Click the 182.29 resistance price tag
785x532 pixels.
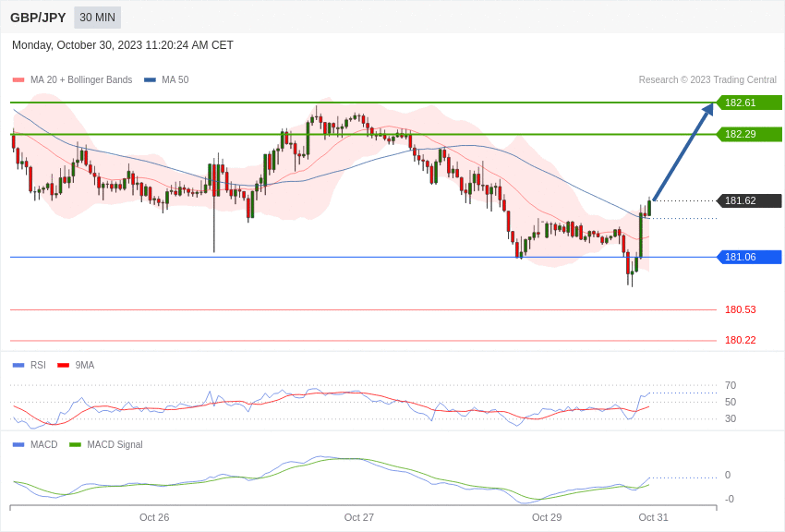749,134
